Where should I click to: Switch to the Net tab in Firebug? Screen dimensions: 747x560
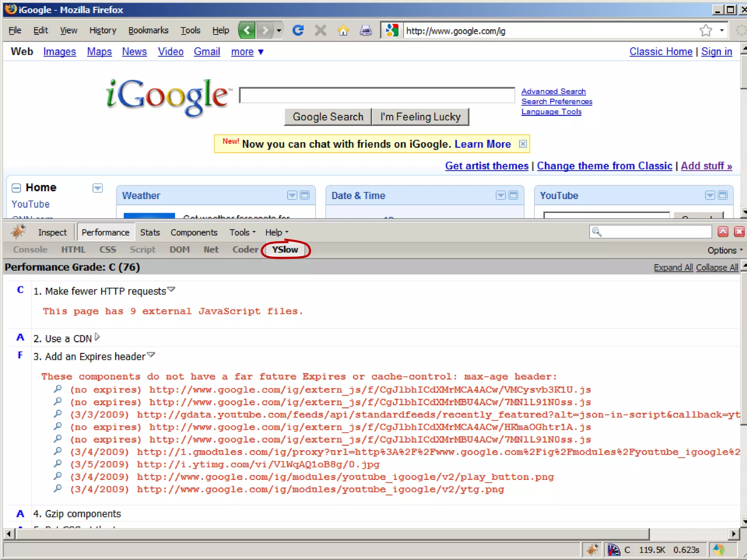tap(211, 250)
